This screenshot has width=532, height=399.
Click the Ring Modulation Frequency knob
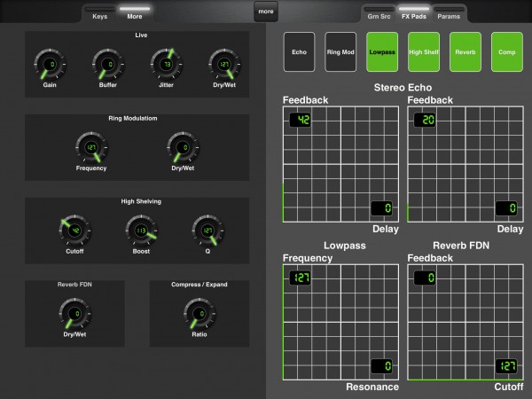(x=91, y=147)
